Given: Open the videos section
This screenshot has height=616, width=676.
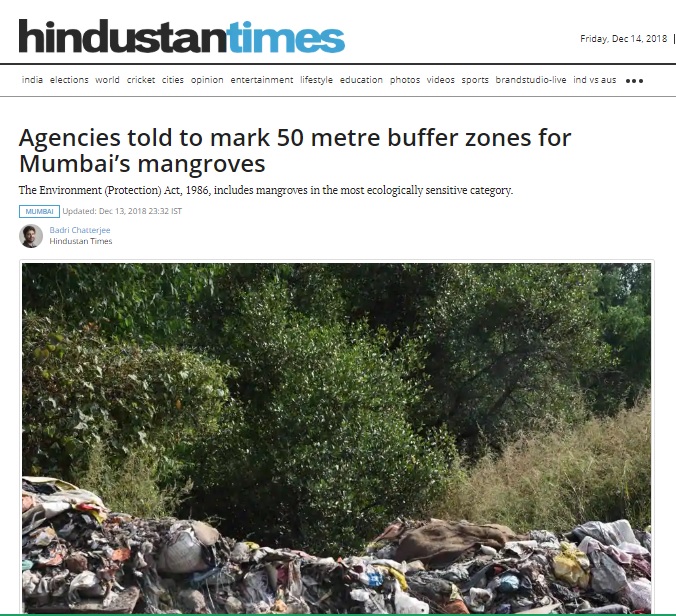Looking at the screenshot, I should [441, 80].
